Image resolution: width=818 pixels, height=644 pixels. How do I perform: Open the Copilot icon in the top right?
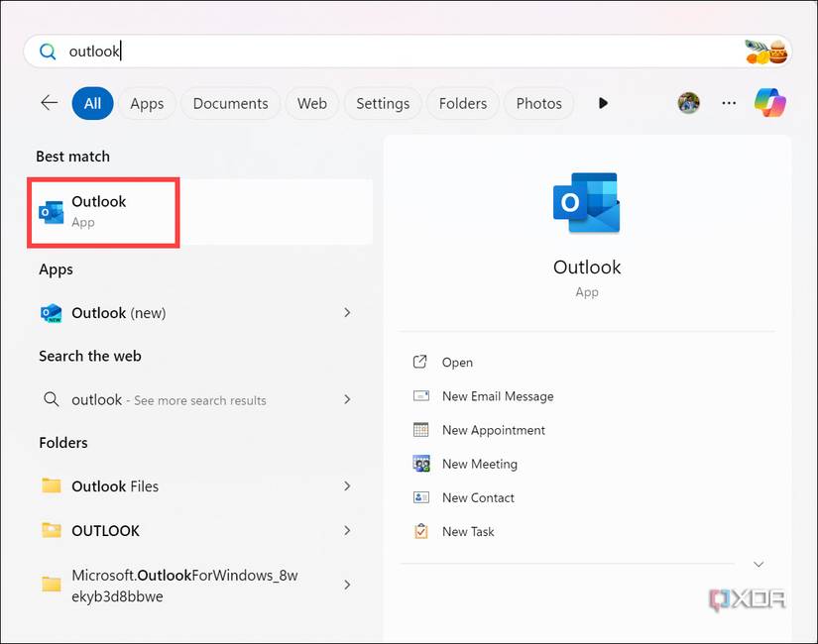[x=770, y=102]
